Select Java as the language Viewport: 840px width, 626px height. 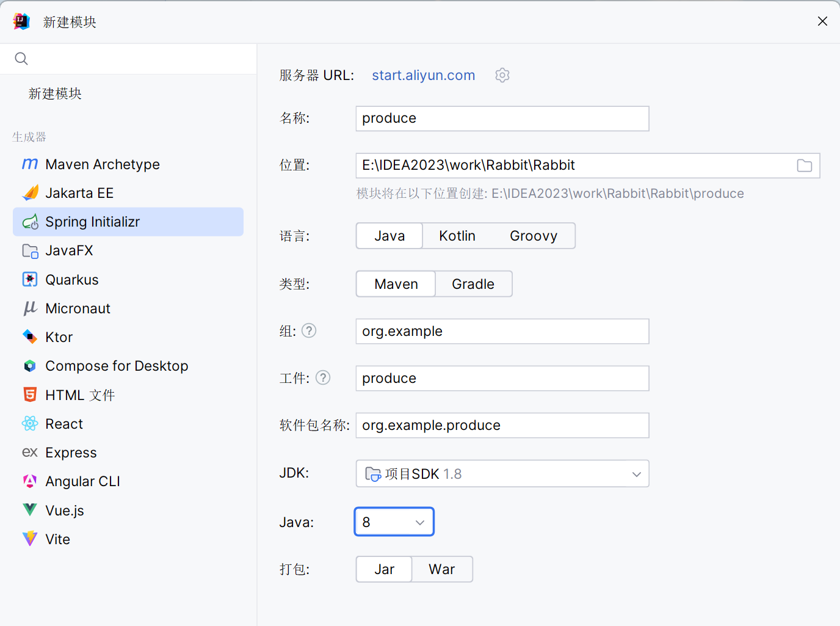click(x=389, y=236)
